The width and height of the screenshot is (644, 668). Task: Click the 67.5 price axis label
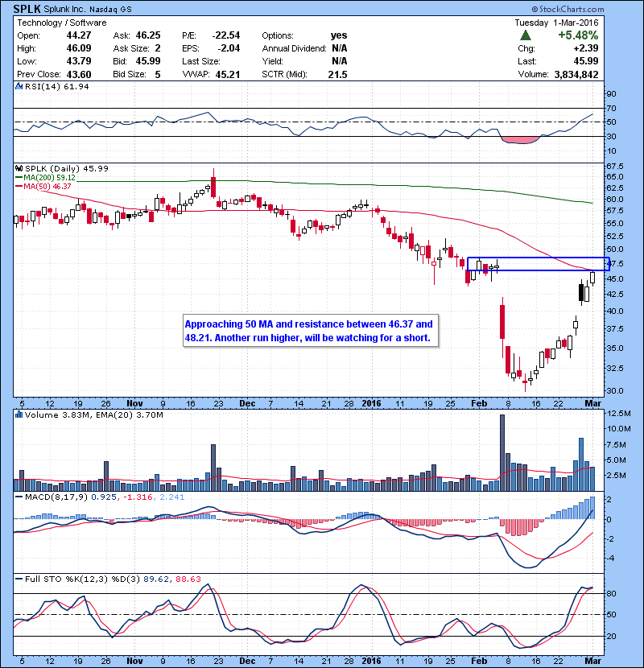click(614, 166)
